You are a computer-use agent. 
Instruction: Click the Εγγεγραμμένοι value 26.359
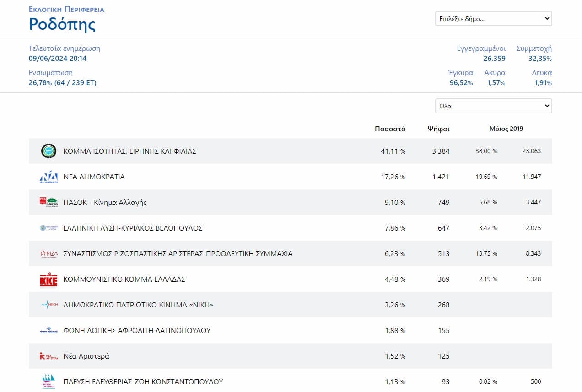[494, 59]
